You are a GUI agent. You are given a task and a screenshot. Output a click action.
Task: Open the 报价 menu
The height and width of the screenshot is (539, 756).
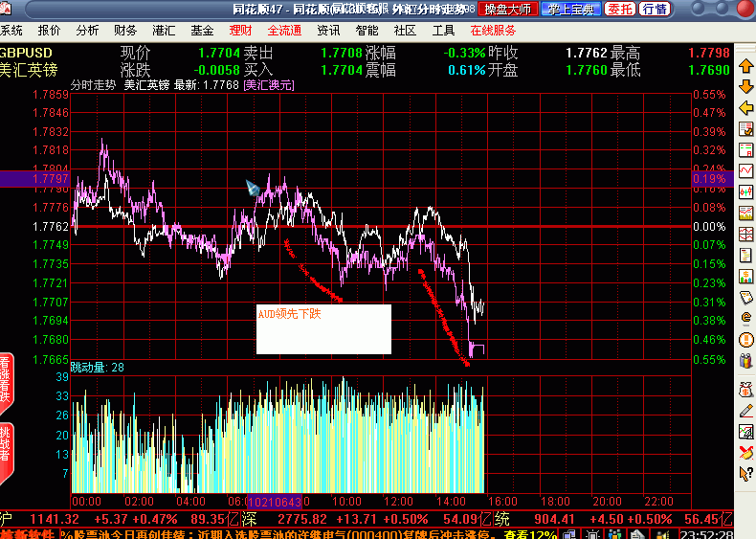pos(49,31)
